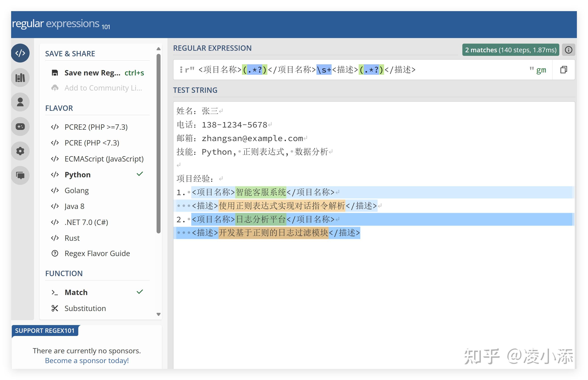588x380 pixels.
Task: Select the ECMAScript (JavaScript) flavor
Action: [104, 159]
